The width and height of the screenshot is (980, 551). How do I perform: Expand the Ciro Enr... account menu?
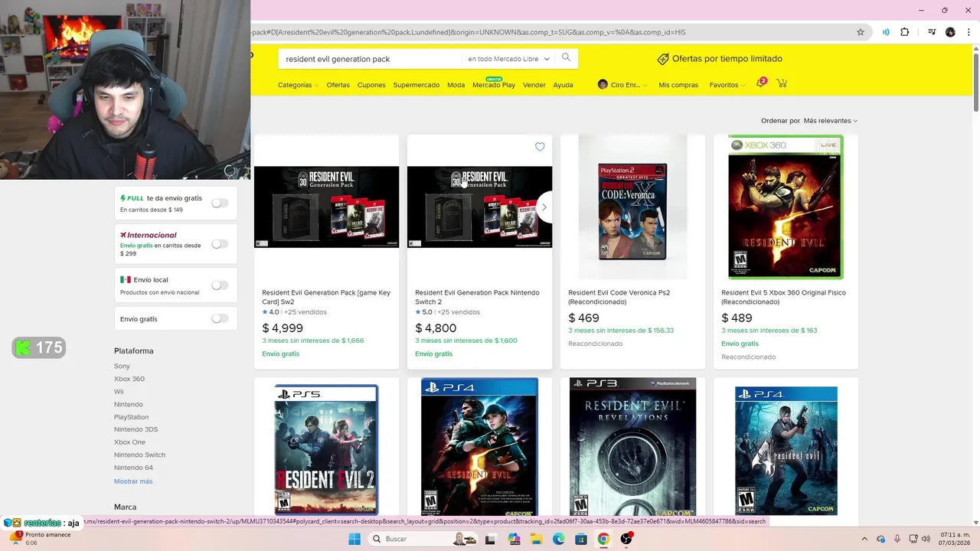622,85
